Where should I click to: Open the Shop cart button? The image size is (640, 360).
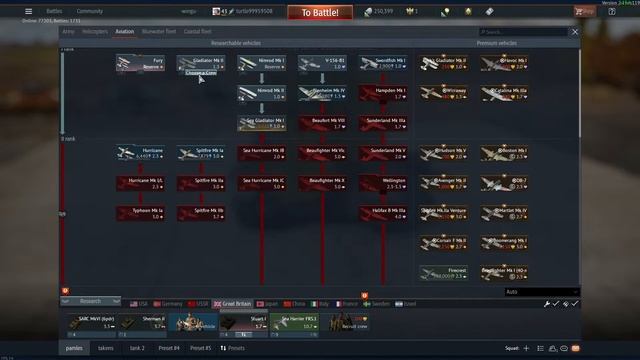tap(584, 11)
